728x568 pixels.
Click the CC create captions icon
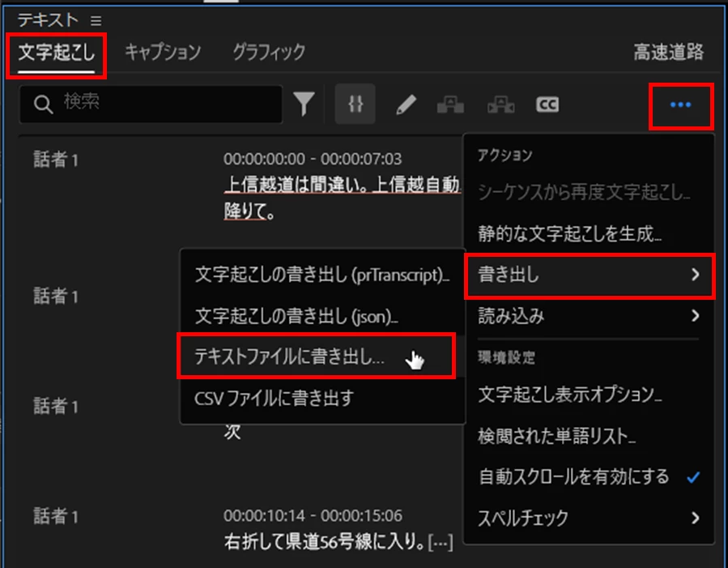pos(547,105)
